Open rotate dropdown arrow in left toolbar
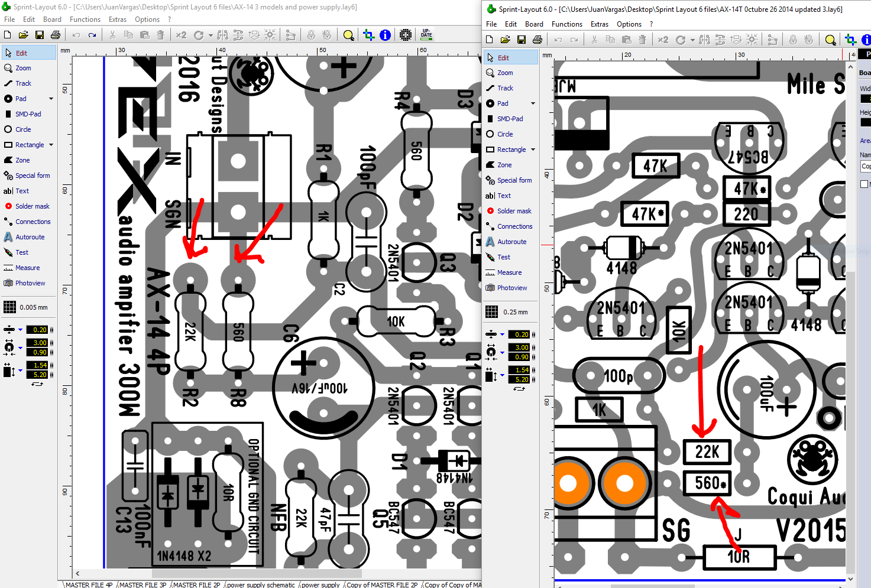This screenshot has width=871, height=588. tap(211, 35)
